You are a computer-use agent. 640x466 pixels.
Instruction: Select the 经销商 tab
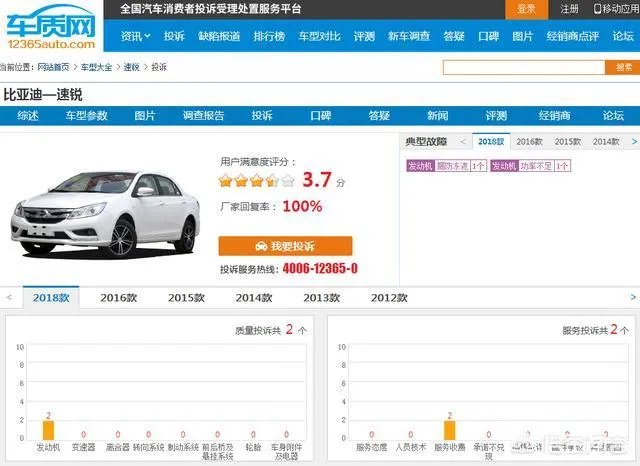click(x=554, y=116)
